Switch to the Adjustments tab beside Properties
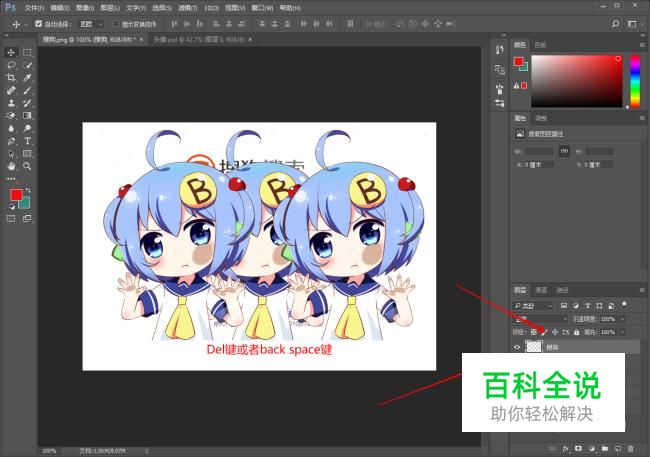This screenshot has width=650, height=457. 541,118
